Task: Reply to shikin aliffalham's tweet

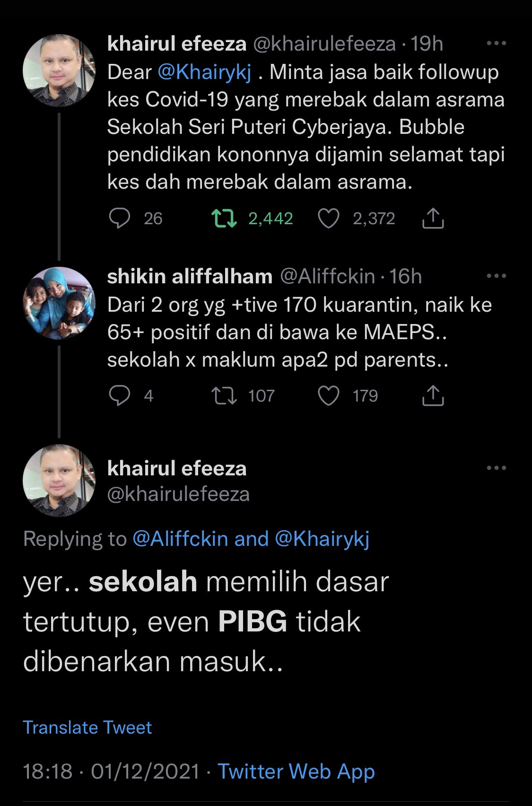Action: [x=119, y=396]
